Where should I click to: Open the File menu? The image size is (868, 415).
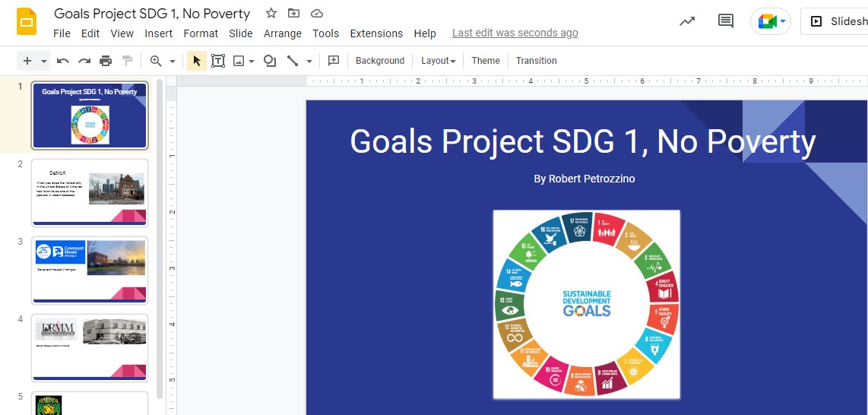(62, 33)
